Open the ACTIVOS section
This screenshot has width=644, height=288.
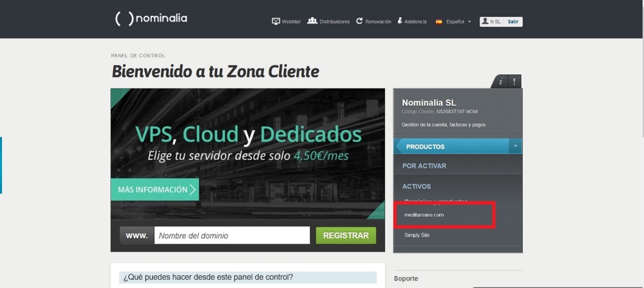(416, 186)
